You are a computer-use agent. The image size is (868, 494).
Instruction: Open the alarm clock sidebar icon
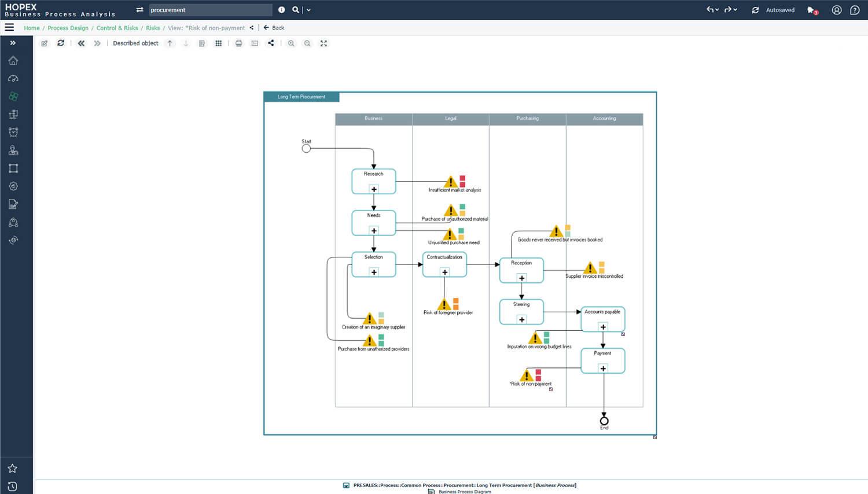[13, 132]
